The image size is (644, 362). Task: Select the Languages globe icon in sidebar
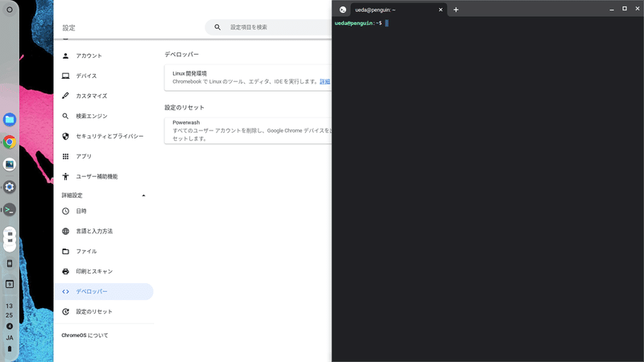coord(65,231)
